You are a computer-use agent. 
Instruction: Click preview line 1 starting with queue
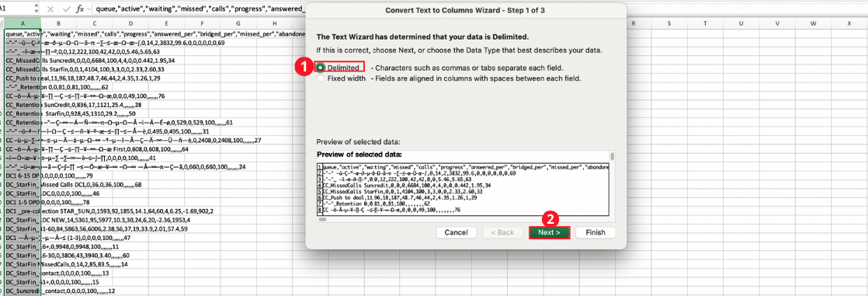click(x=465, y=166)
